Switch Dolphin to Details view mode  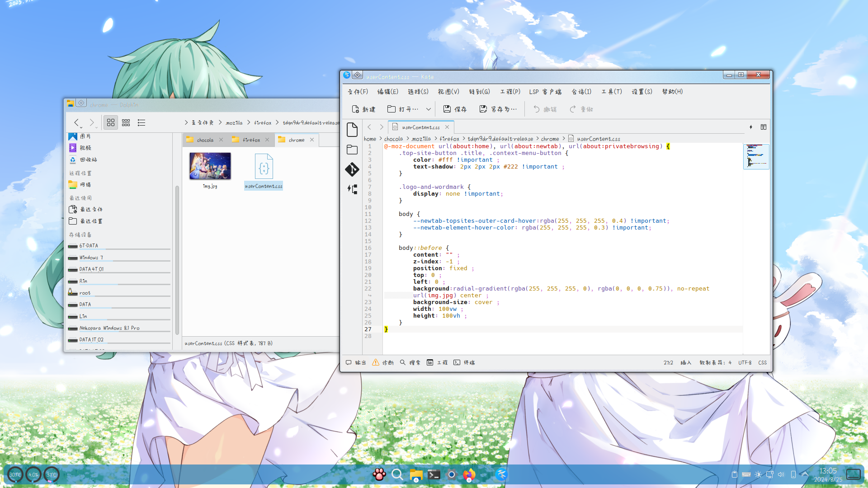tap(142, 122)
